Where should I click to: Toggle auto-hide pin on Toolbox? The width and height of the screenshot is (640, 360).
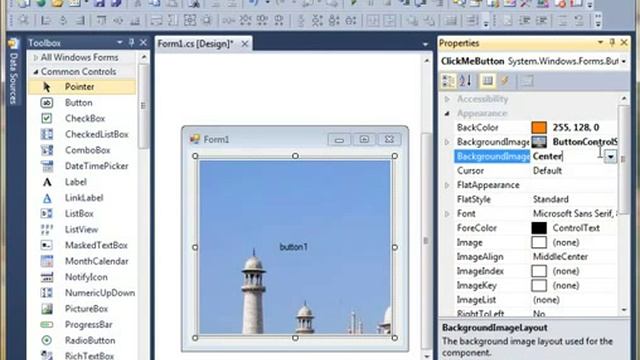[131, 42]
